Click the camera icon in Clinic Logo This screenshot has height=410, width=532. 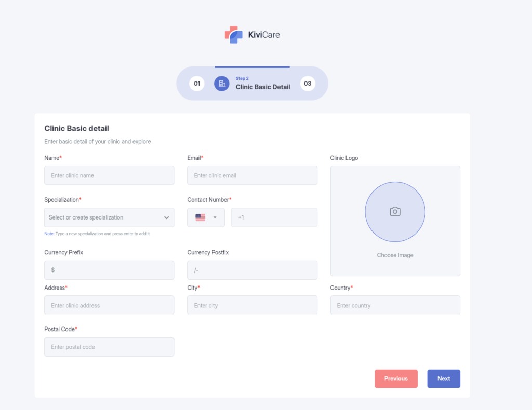tap(395, 212)
